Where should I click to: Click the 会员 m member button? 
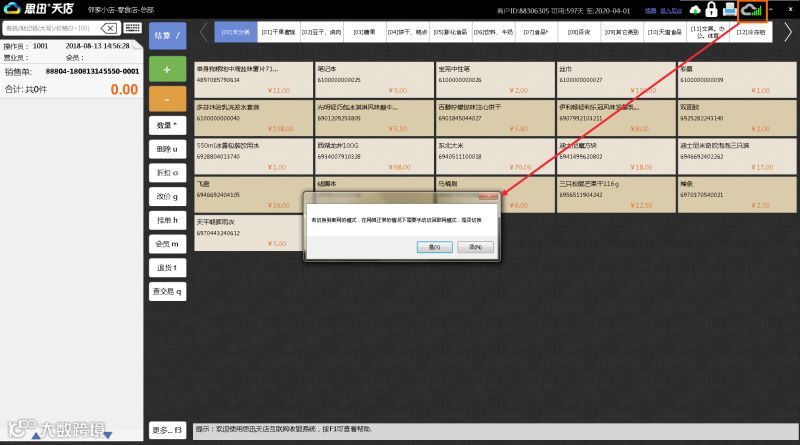[x=167, y=244]
